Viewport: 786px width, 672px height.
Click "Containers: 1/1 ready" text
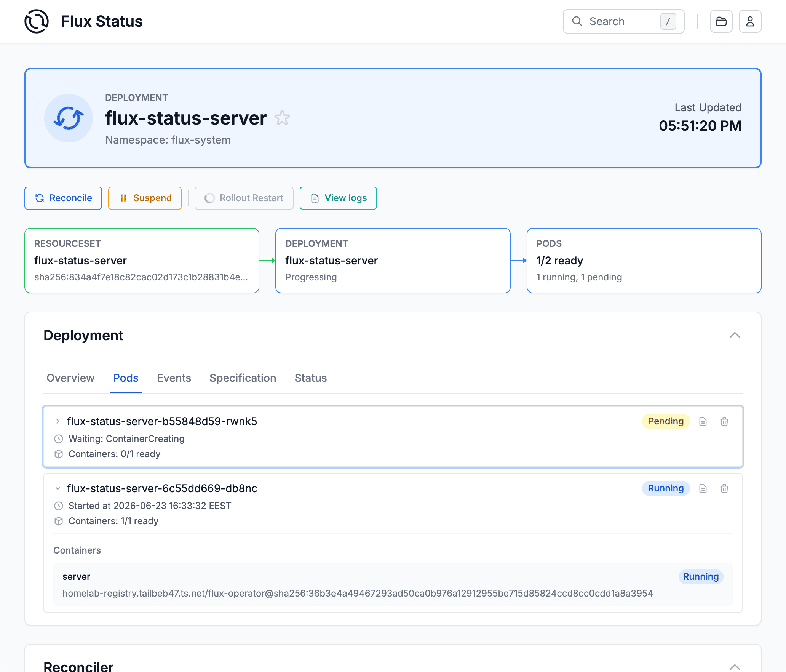(x=113, y=521)
